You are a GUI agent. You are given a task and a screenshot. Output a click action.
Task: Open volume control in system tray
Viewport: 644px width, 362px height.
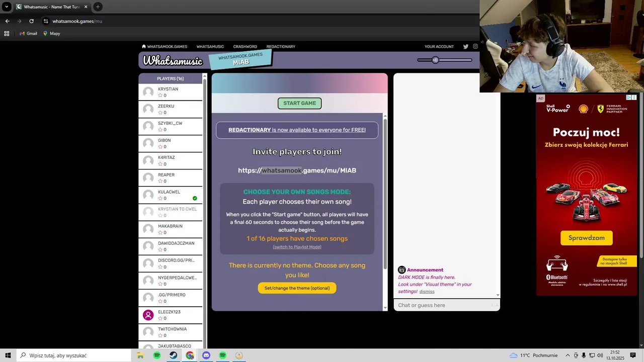600,355
